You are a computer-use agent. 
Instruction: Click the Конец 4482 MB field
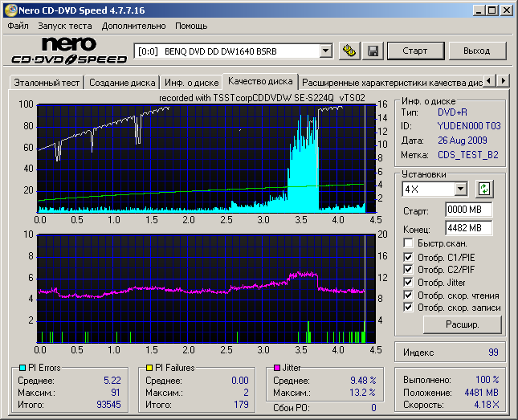point(468,228)
